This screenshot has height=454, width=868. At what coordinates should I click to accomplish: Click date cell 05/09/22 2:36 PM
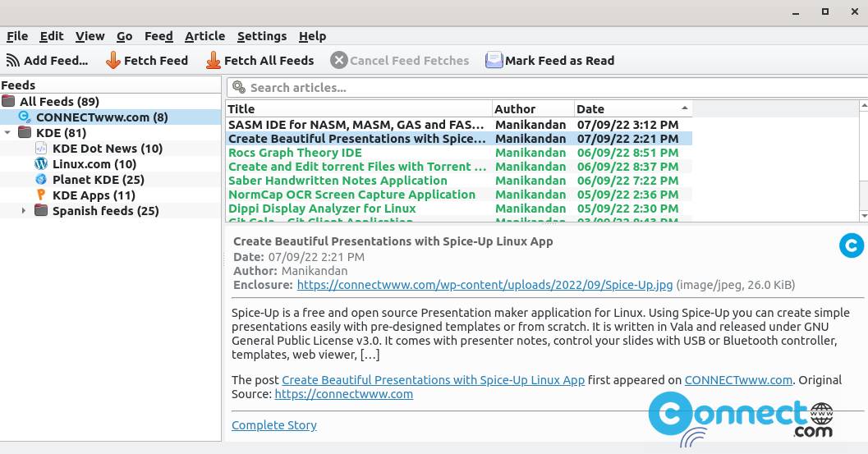(x=627, y=195)
